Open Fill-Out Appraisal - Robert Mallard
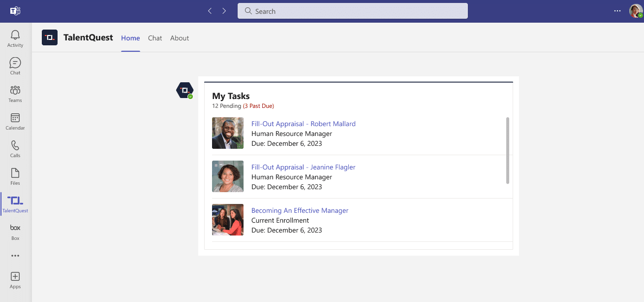This screenshot has height=302, width=644. pos(304,124)
